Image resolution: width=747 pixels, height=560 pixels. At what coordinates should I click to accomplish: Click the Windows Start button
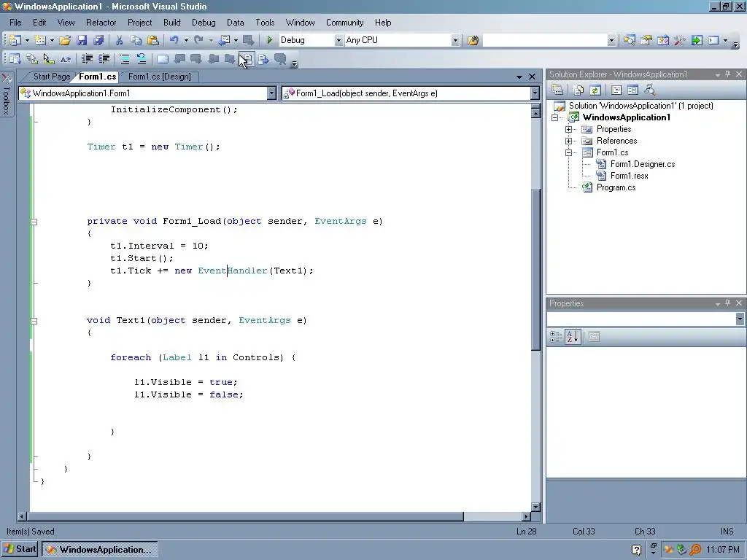(20, 550)
